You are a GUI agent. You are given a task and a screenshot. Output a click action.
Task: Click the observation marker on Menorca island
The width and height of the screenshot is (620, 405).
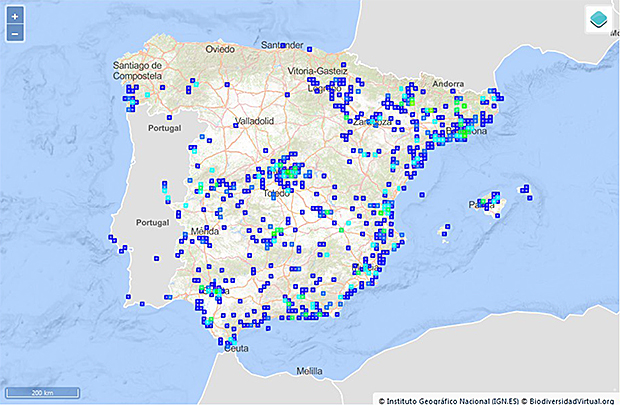click(524, 188)
